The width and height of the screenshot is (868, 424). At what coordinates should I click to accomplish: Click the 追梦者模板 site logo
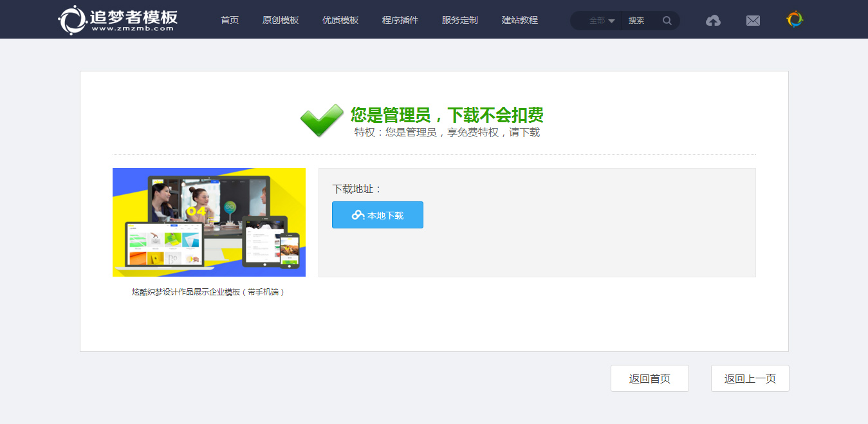pos(118,20)
